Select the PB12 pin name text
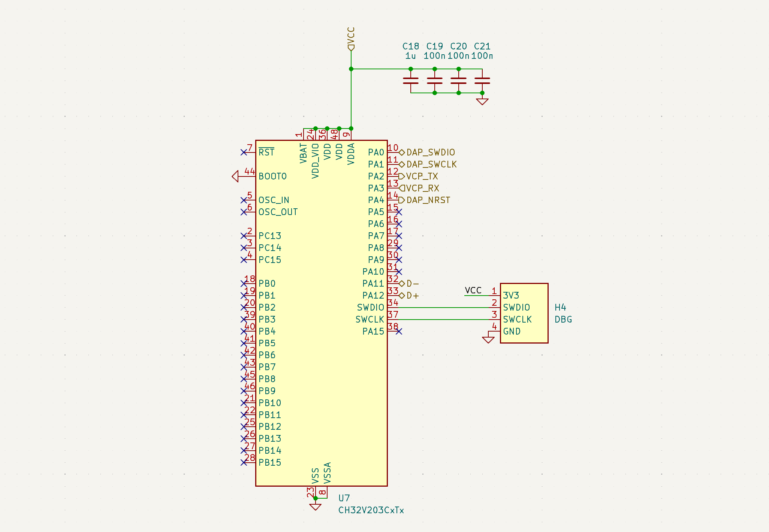Image resolution: width=769 pixels, height=532 pixels. click(x=270, y=427)
